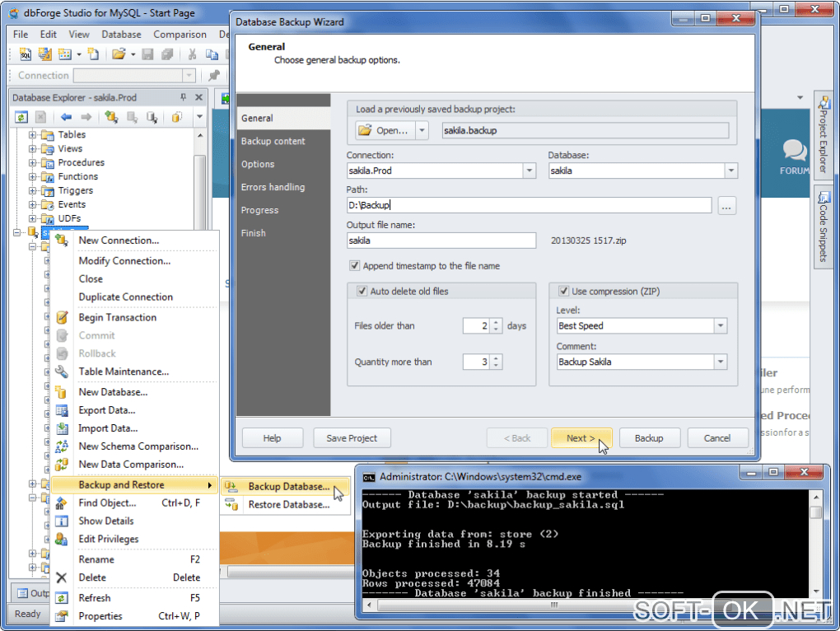This screenshot has height=631, width=840.
Task: Toggle the Use compression (ZIP) checkbox
Action: point(563,291)
